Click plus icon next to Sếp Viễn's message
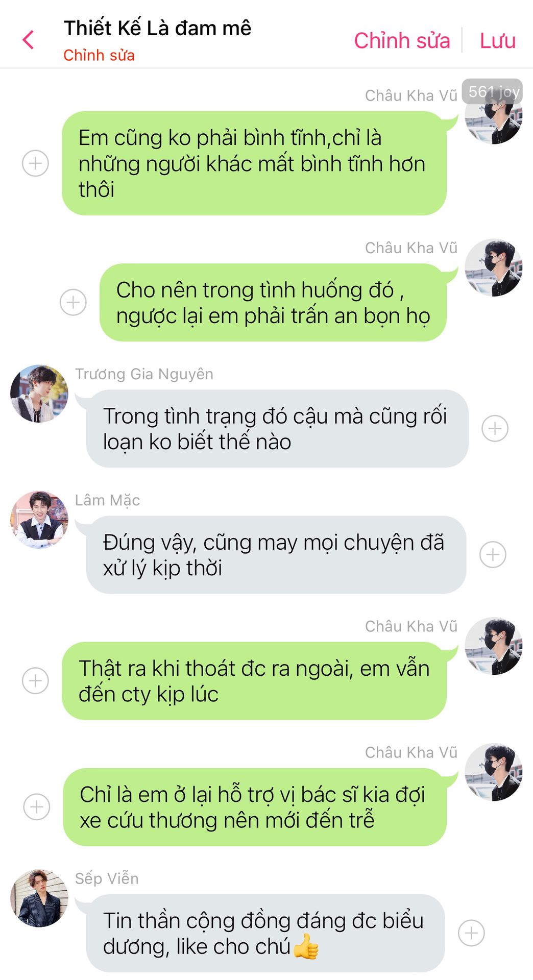Image resolution: width=533 pixels, height=980 pixels. pyautogui.click(x=471, y=933)
